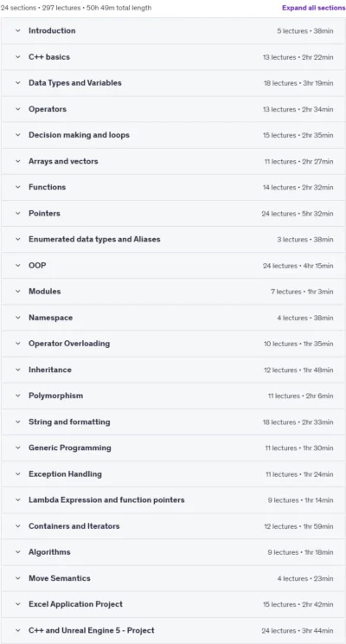Toggle the Arrays and vectors chevron
Image resolution: width=346 pixels, height=644 pixels.
17,161
